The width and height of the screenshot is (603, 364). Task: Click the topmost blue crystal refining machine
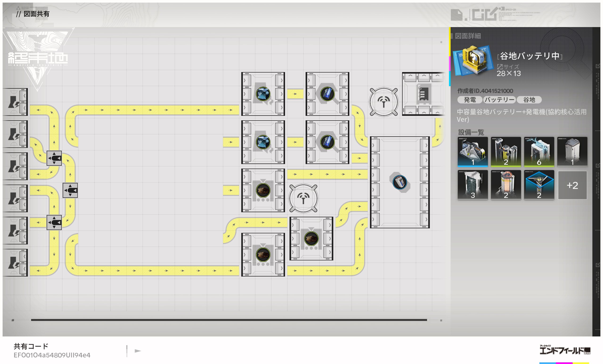pos(263,94)
